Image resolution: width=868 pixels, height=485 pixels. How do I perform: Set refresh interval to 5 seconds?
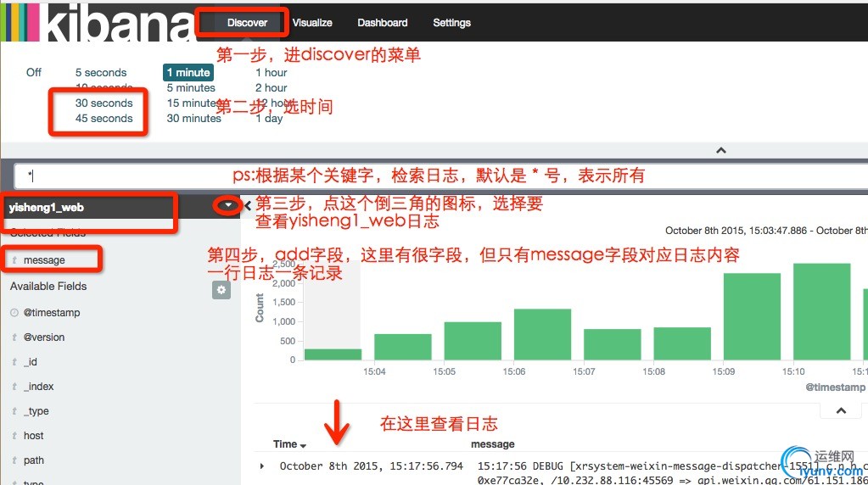(101, 72)
